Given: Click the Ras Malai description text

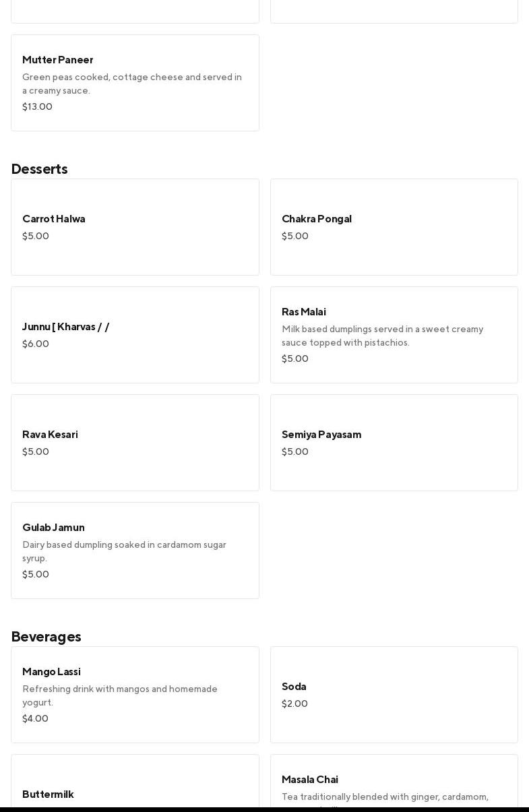Looking at the screenshot, I should click(x=382, y=336).
